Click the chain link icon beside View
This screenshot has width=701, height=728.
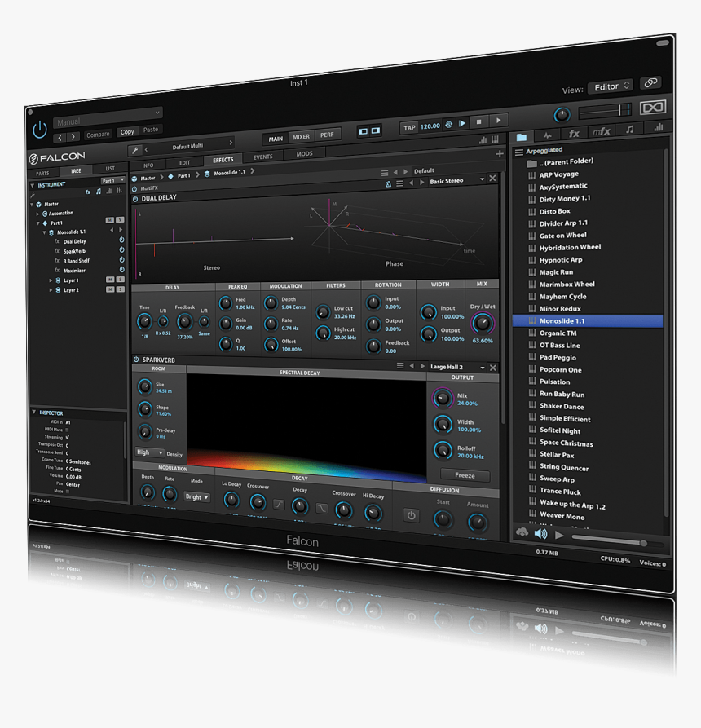(x=650, y=82)
